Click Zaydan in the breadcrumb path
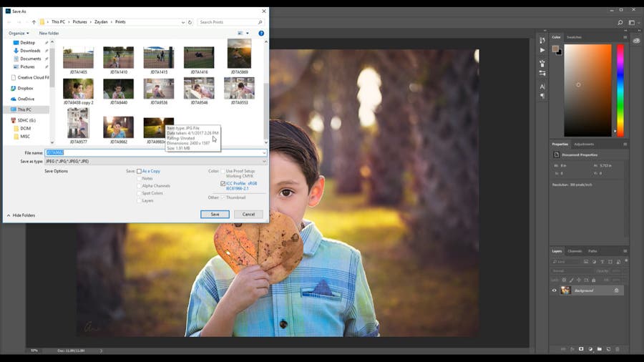The width and height of the screenshot is (644, 362). click(101, 22)
